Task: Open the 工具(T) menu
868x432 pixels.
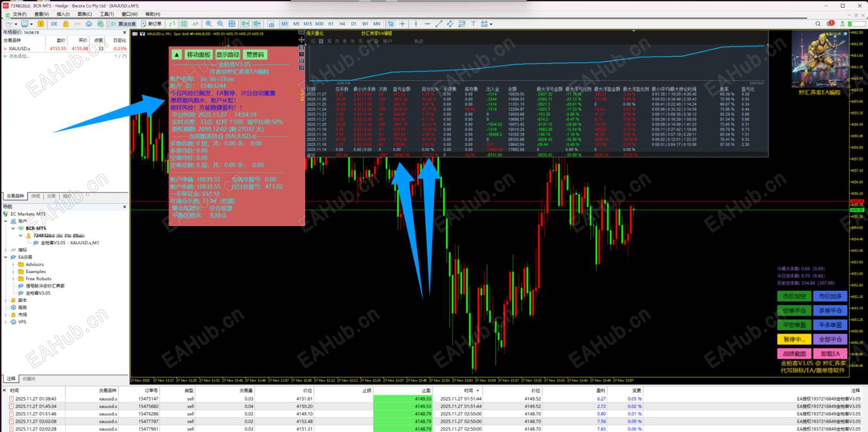Action: [x=107, y=14]
